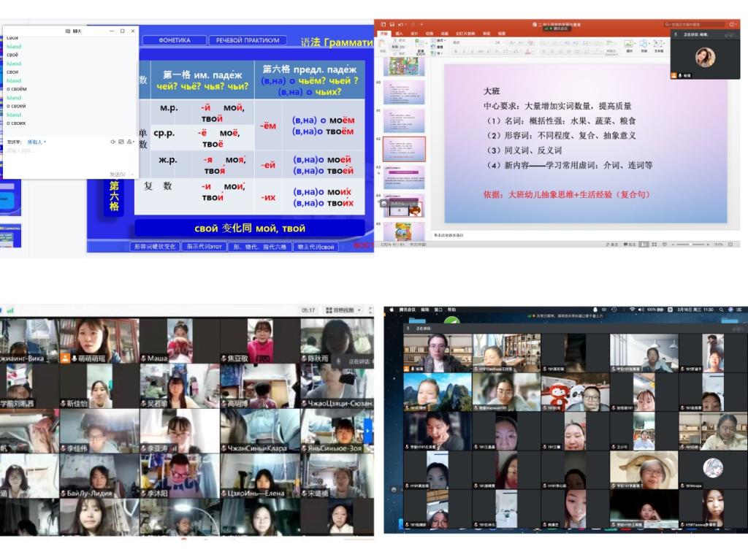Click the paste clipboard icon in PowerPoint ribbon
The height and width of the screenshot is (560, 748).
[383, 44]
